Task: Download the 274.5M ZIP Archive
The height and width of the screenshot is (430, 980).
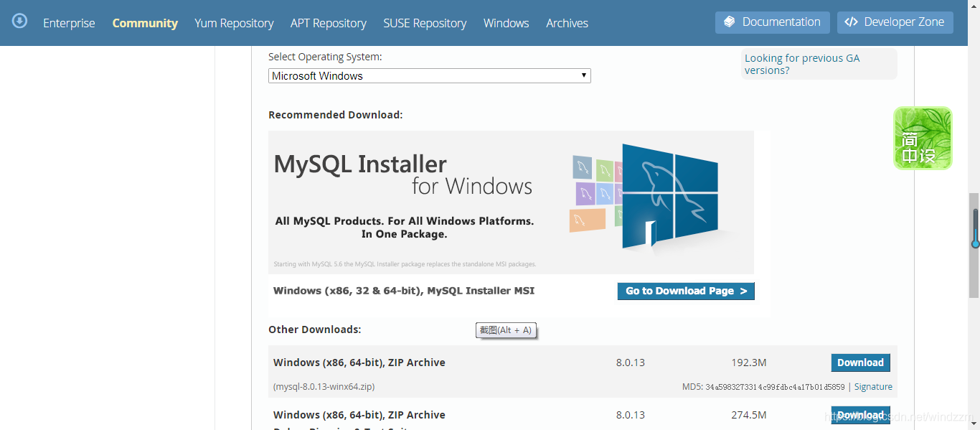Action: click(861, 415)
